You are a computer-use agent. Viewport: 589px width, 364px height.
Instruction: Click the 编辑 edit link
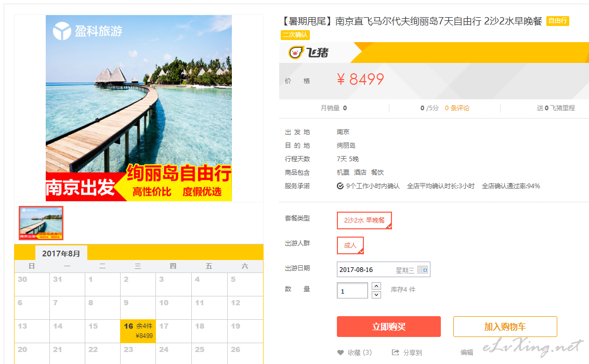pos(466,353)
